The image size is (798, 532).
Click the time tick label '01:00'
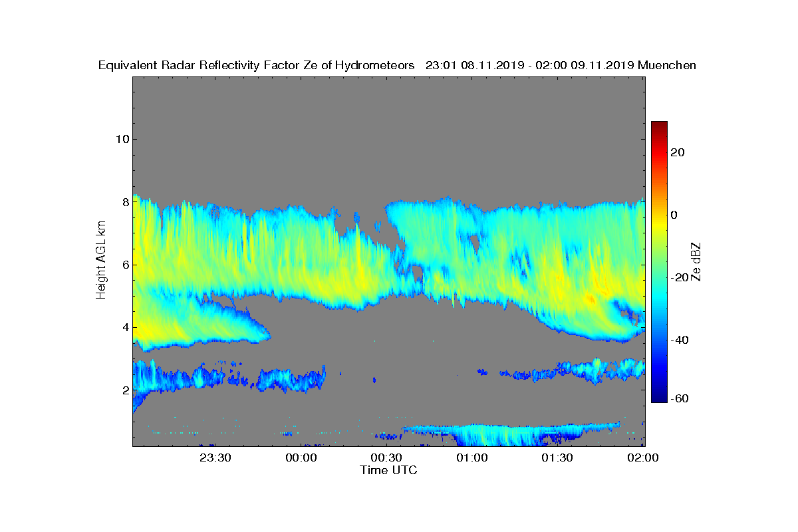472,458
